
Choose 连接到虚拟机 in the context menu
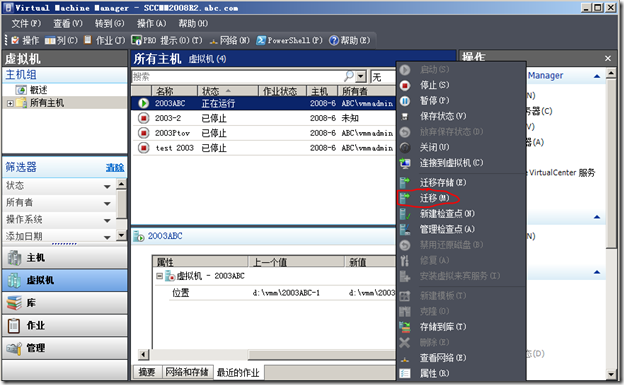click(x=451, y=163)
